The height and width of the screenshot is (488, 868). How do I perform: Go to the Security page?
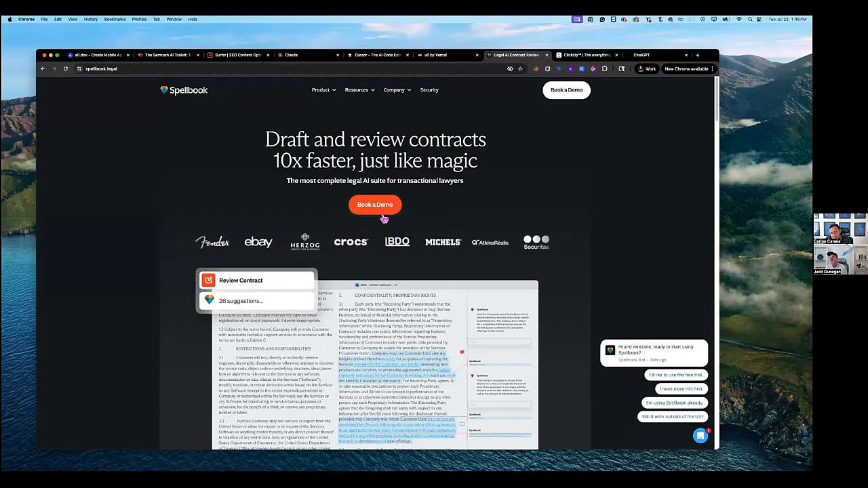[x=429, y=90]
